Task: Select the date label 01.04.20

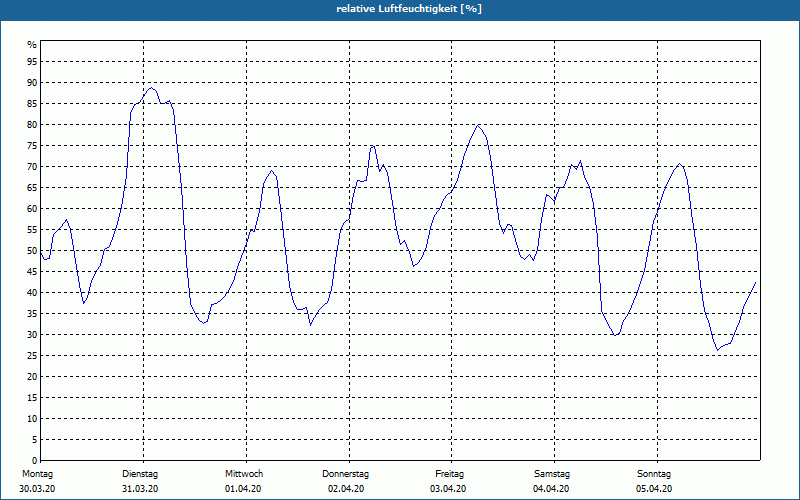Action: 243,489
